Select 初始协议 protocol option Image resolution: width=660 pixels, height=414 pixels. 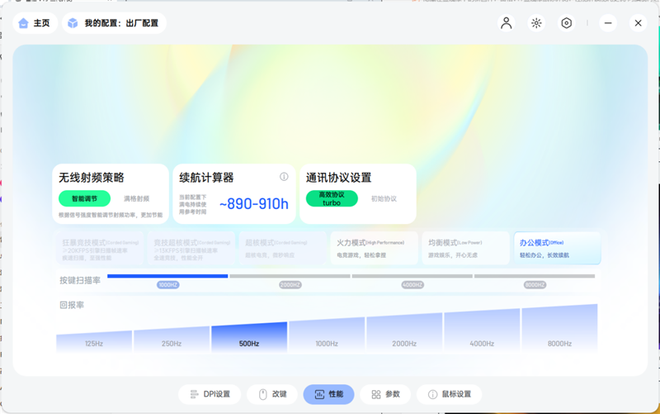(x=384, y=199)
